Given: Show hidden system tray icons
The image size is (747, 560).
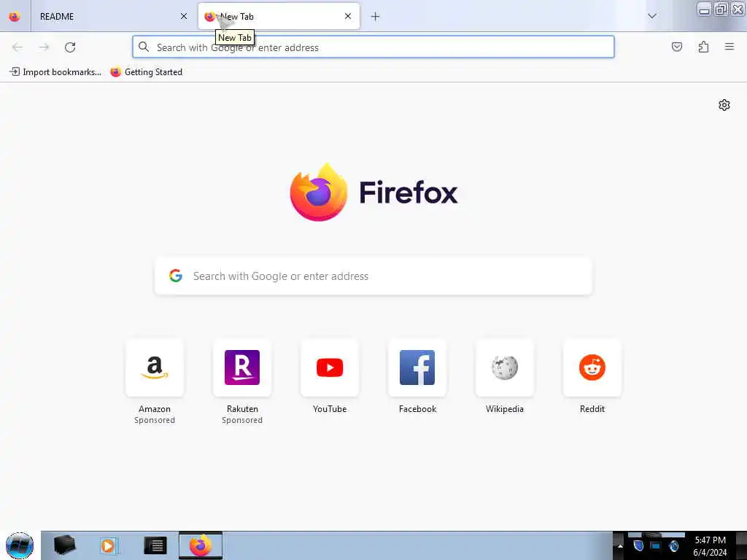Looking at the screenshot, I should pos(620,546).
